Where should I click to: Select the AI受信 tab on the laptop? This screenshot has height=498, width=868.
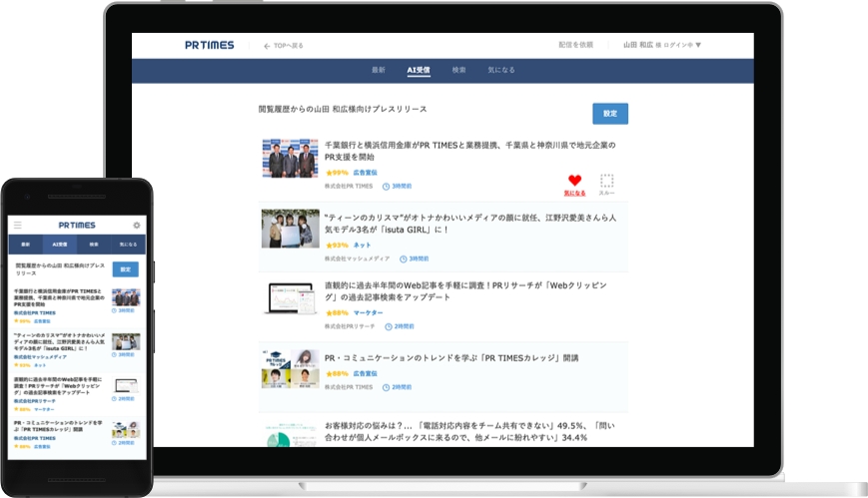click(x=419, y=70)
